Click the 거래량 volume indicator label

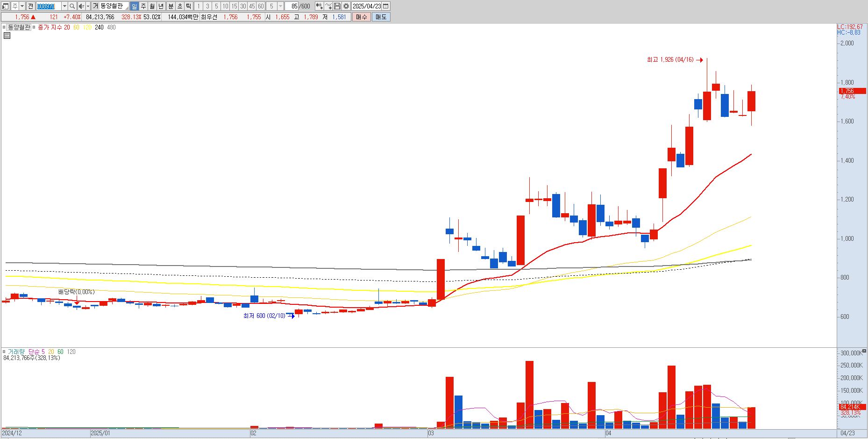(x=16, y=352)
